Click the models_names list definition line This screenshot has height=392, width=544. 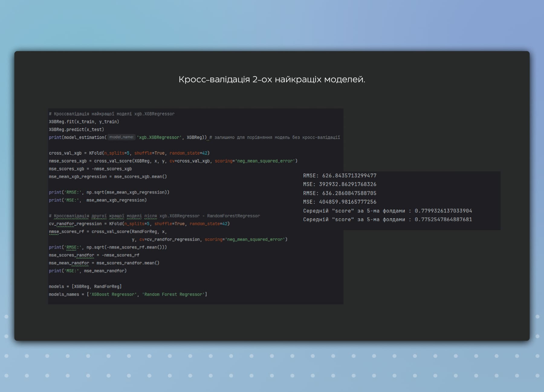point(128,294)
